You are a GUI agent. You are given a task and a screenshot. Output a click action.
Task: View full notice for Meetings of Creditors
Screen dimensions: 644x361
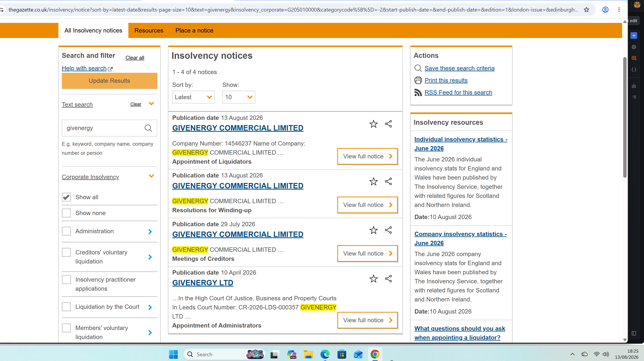point(368,254)
